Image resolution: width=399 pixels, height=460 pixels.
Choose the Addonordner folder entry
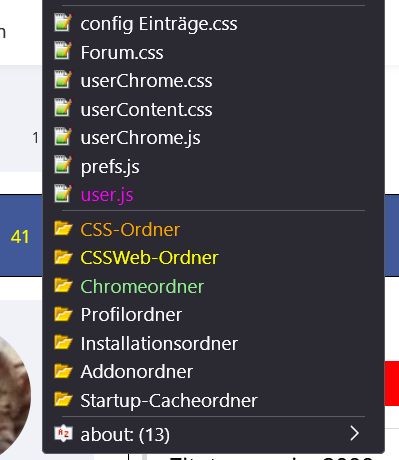tap(213, 372)
